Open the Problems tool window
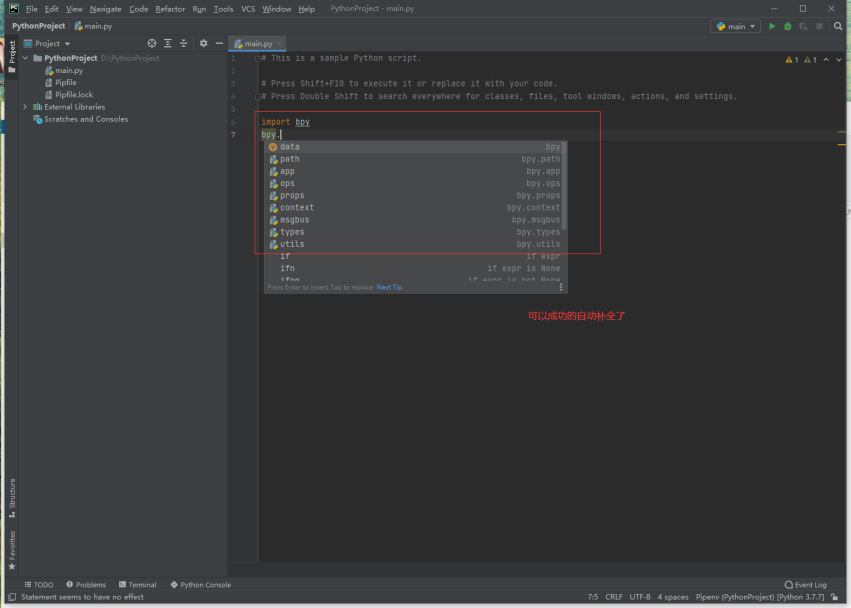The image size is (851, 608). [86, 585]
